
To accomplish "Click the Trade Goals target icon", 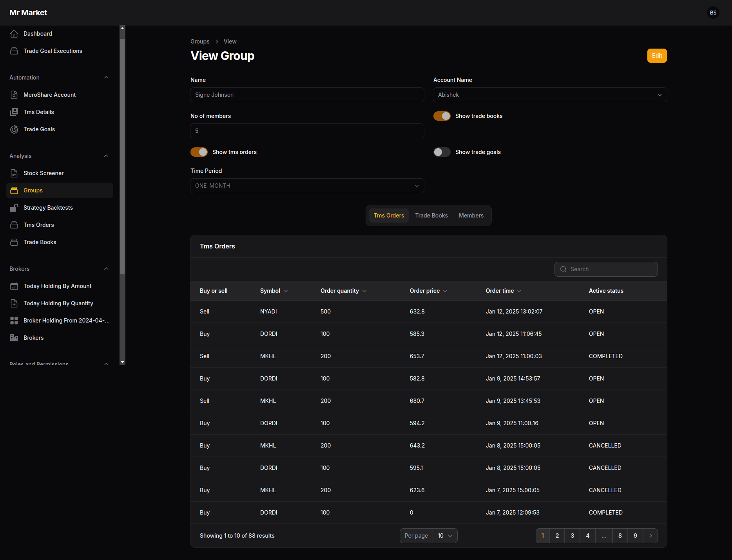I will (x=14, y=129).
